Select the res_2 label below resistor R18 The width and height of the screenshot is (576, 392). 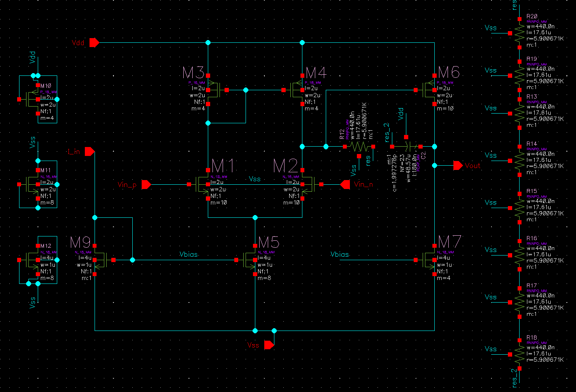pos(515,378)
